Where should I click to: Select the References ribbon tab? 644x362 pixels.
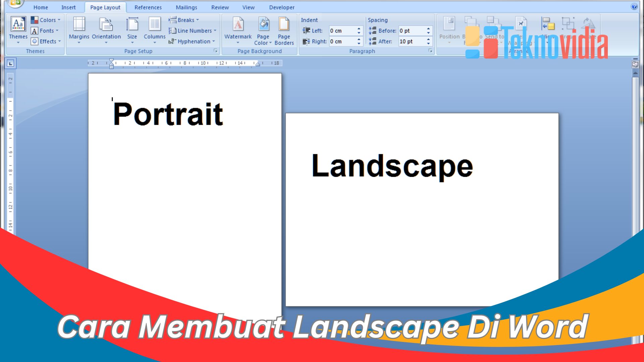pos(147,7)
